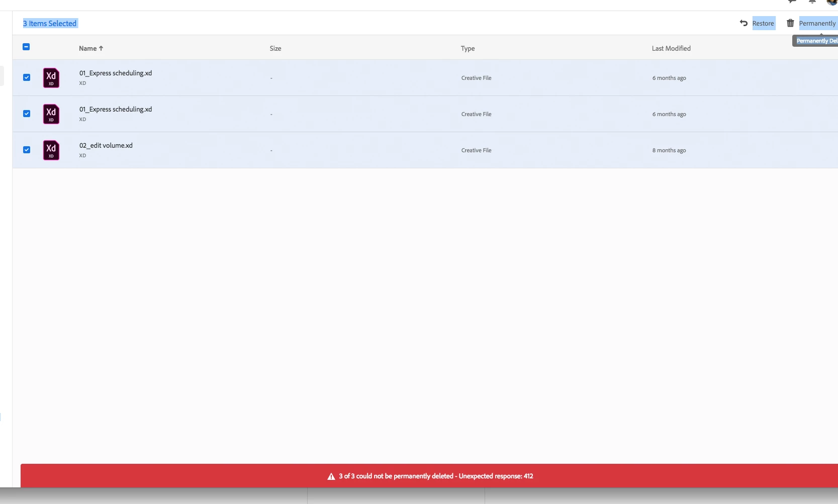This screenshot has height=504, width=838.
Task: Click 'Creative File' type in the 02_edit volume.xd row
Action: (477, 150)
